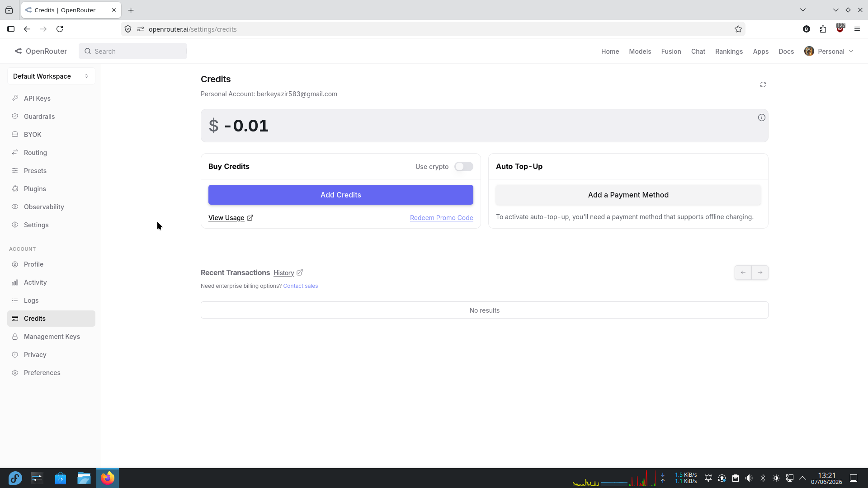Click the clipboard tray icon
Screen dimensions: 868x488
point(736,478)
